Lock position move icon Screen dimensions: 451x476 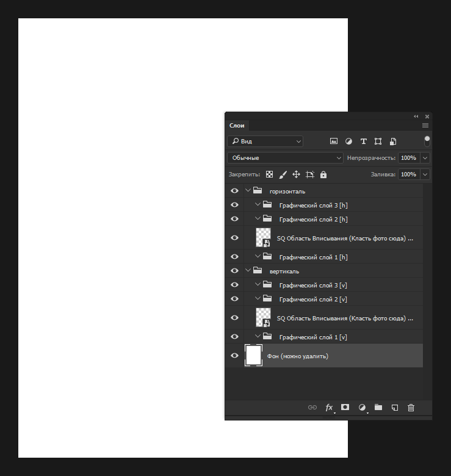coord(296,175)
